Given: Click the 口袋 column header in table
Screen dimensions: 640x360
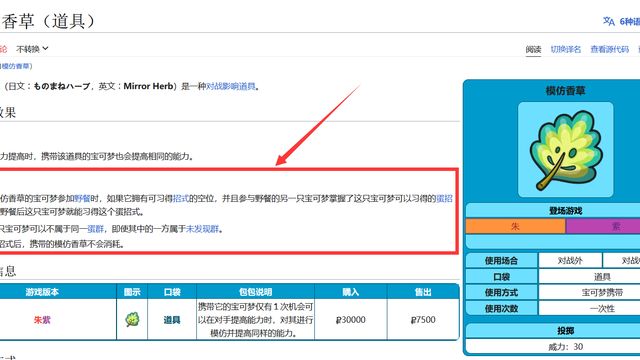Looking at the screenshot, I should click(172, 292).
